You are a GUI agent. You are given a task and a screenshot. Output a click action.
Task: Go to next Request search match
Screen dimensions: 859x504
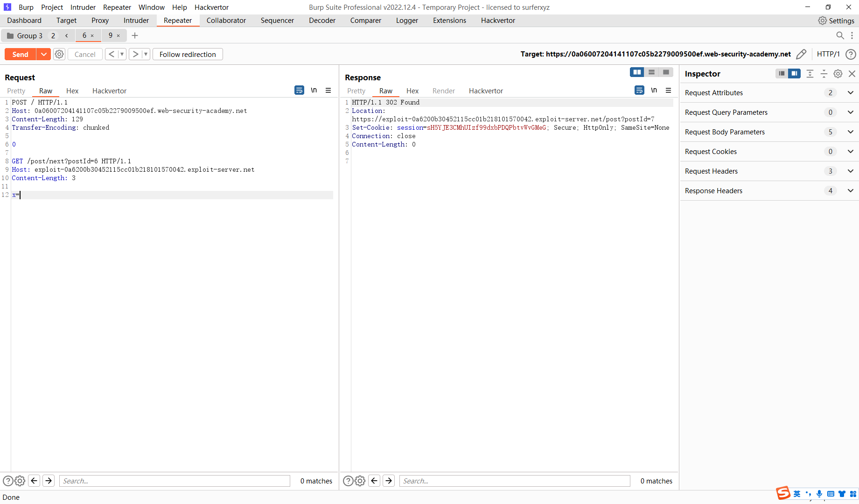[49, 481]
